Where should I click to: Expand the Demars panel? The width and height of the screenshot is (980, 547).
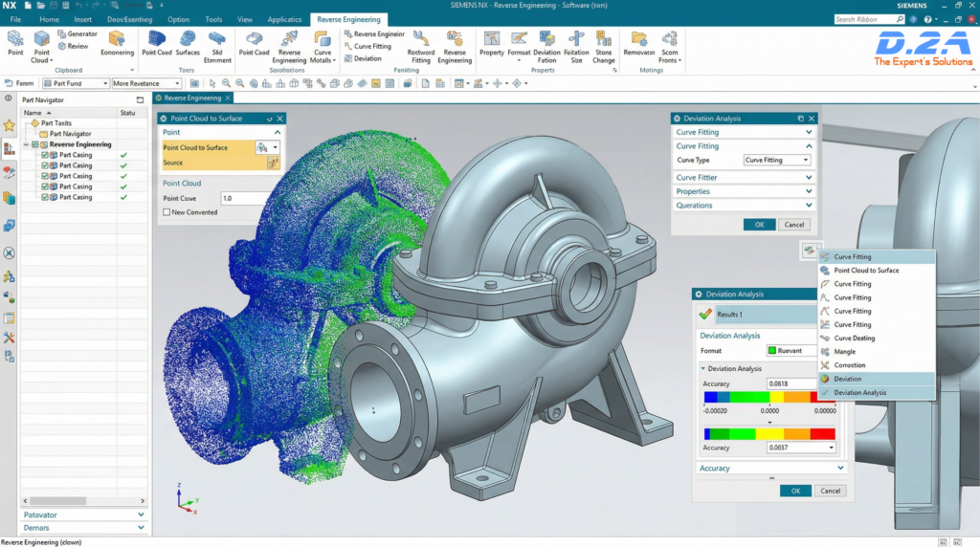(84, 528)
